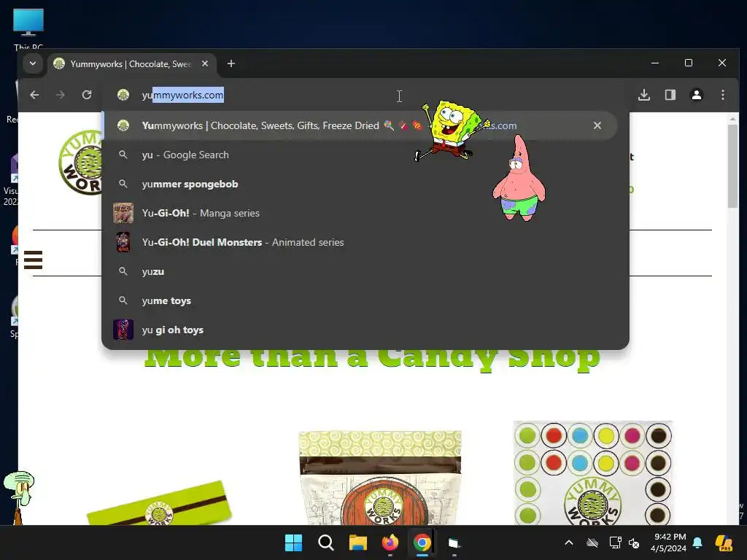Click the 'yu gi oh toys' thumbnail
The image size is (747, 560).
pos(123,330)
